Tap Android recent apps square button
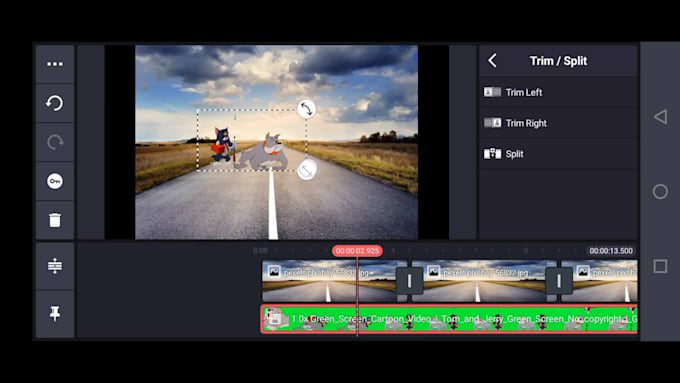This screenshot has height=383, width=680. tap(660, 266)
